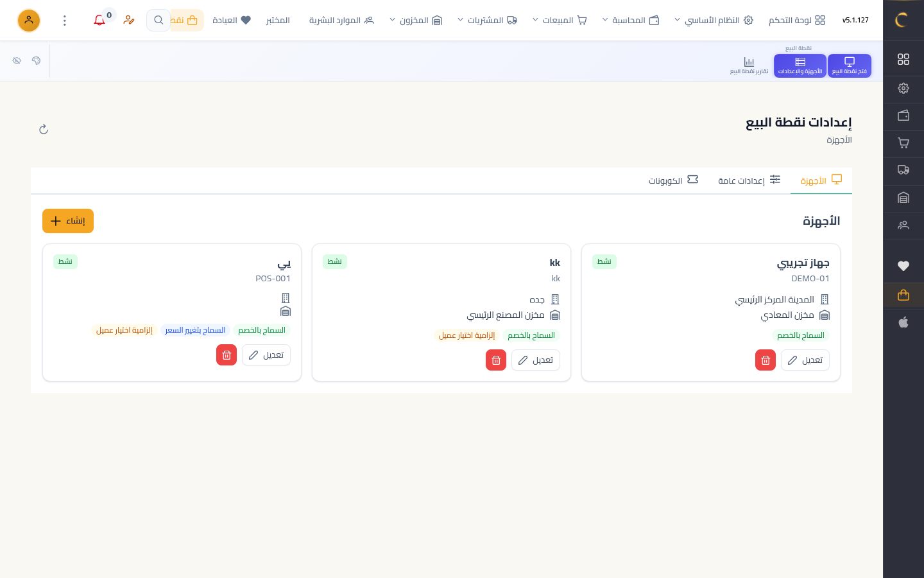
Task: Open the search magnifier button
Action: click(x=158, y=20)
